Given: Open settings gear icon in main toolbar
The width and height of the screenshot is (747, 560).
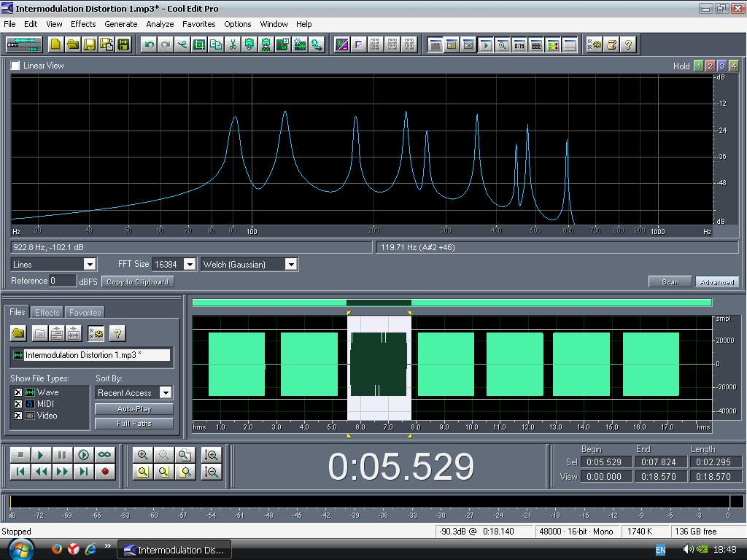Looking at the screenshot, I should [595, 44].
